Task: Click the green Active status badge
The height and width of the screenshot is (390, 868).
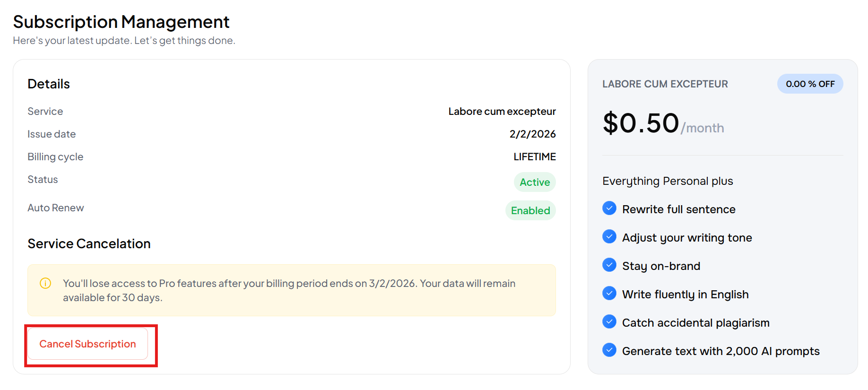Action: tap(535, 182)
